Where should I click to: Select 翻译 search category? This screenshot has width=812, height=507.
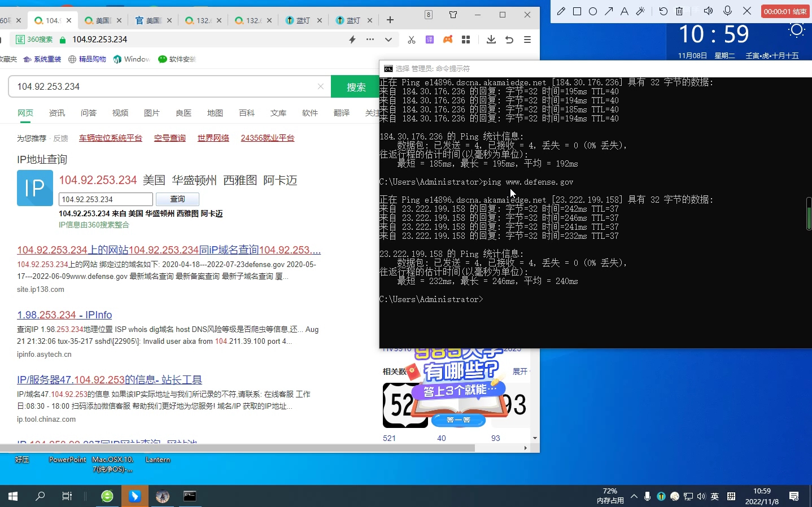(x=342, y=113)
